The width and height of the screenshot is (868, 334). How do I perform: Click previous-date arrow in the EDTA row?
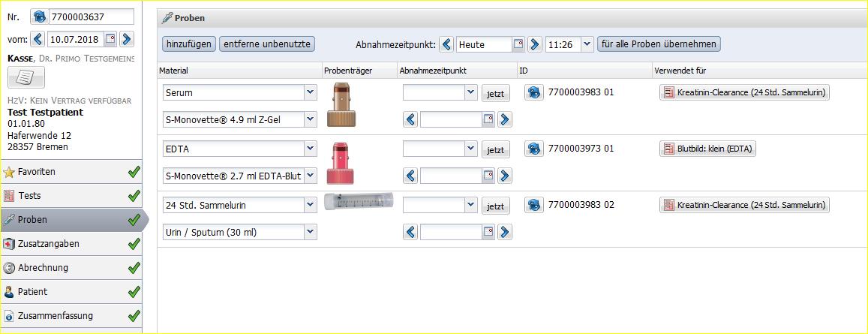[x=410, y=176]
